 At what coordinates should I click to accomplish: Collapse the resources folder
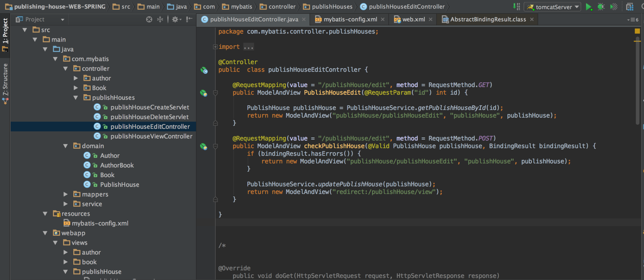click(45, 214)
